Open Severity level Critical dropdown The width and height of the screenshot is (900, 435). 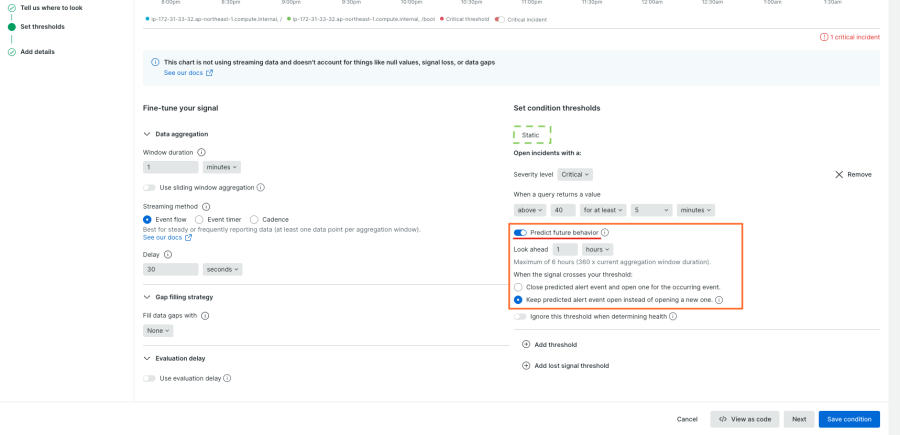pyautogui.click(x=575, y=174)
